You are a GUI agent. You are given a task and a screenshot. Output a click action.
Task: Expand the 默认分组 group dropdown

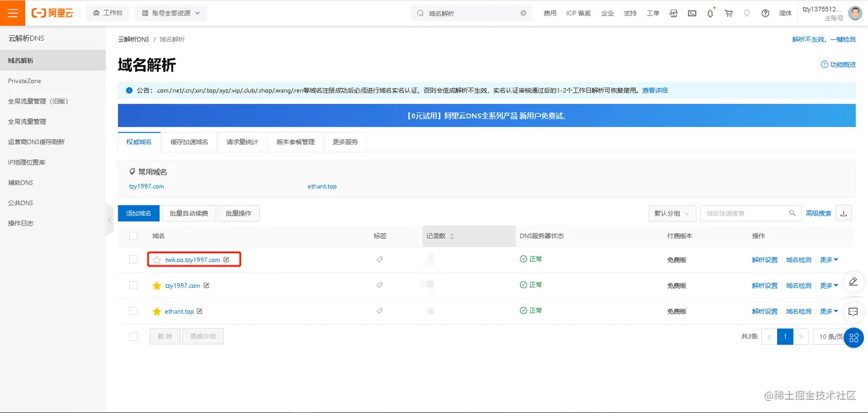pos(672,213)
